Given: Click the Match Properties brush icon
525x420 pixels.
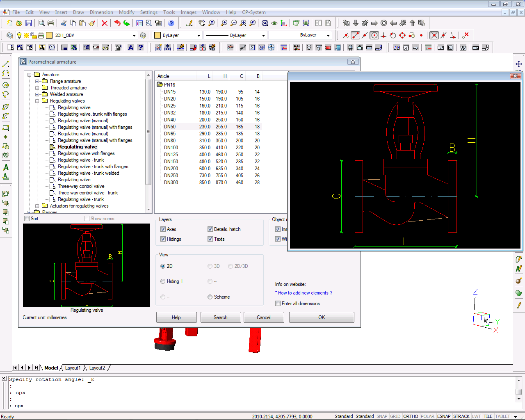Looking at the screenshot, I should [92, 23].
